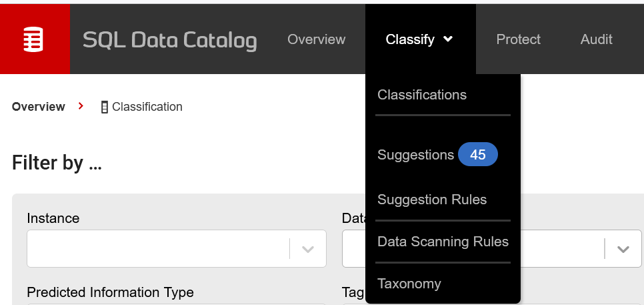
Task: Expand the Instance dropdown arrow
Action: (x=308, y=249)
